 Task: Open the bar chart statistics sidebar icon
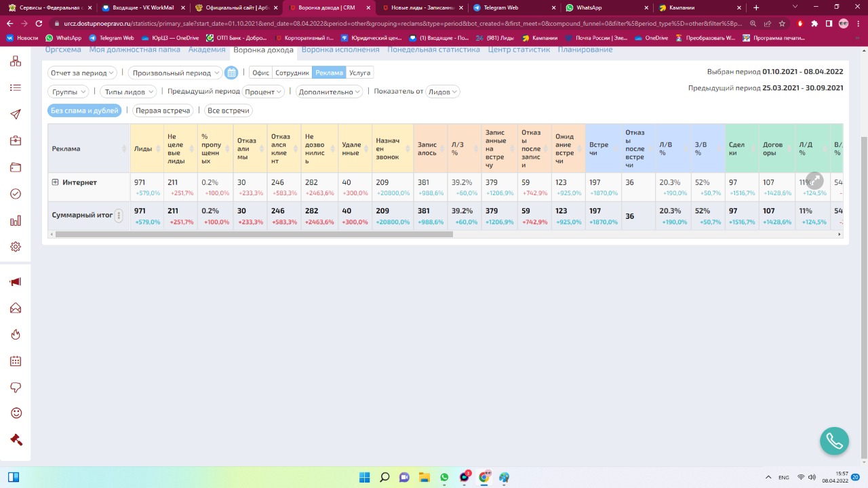15,220
